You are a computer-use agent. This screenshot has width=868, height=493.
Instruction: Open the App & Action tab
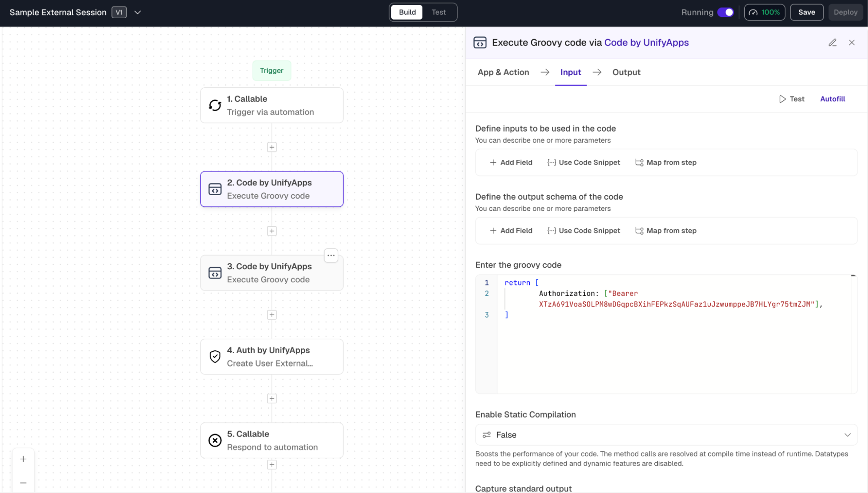pos(503,72)
